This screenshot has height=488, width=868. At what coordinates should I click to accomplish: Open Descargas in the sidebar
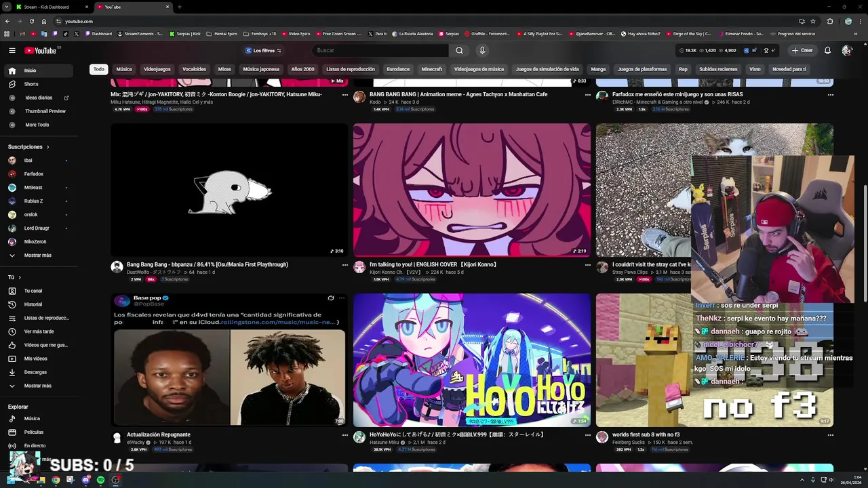click(x=39, y=372)
